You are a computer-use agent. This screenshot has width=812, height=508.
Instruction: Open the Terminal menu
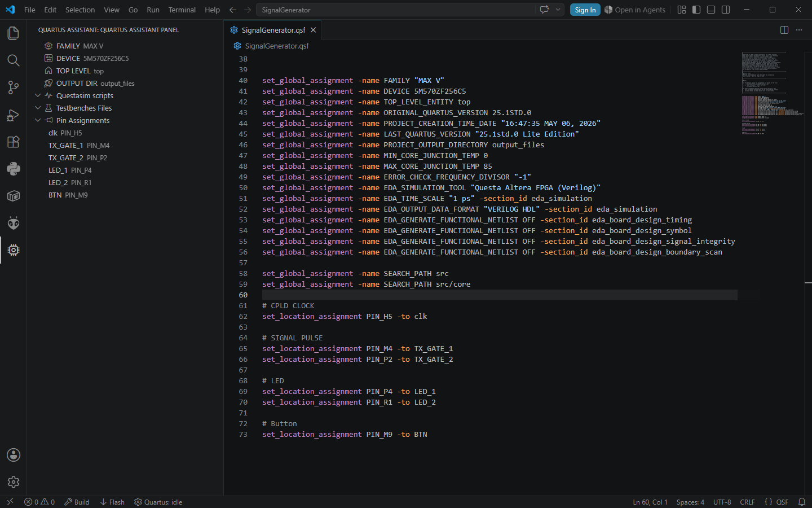[182, 10]
